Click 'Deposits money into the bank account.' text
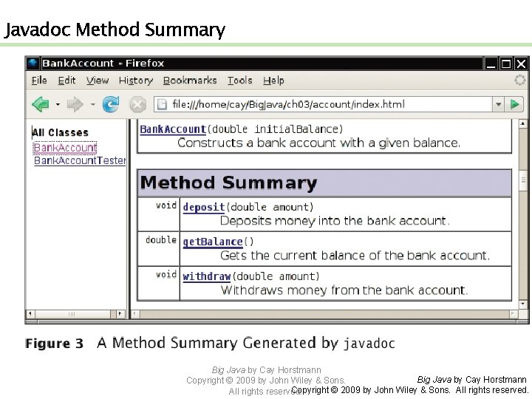The height and width of the screenshot is (399, 532). [x=335, y=221]
